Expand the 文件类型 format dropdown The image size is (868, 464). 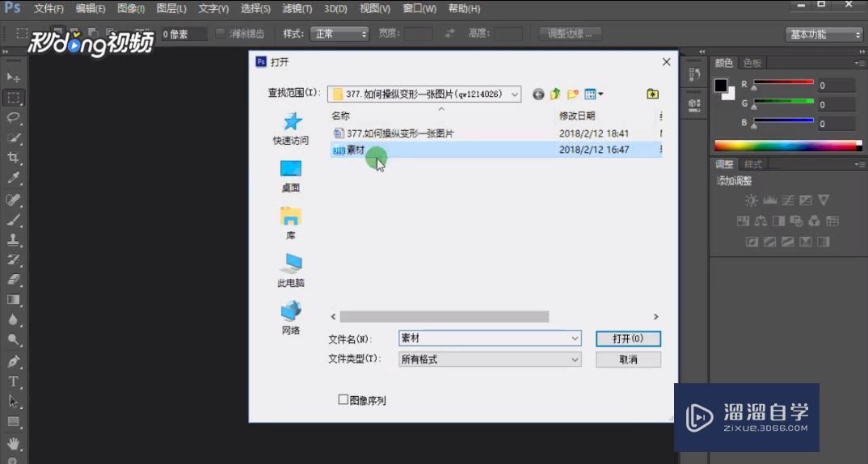tap(575, 360)
